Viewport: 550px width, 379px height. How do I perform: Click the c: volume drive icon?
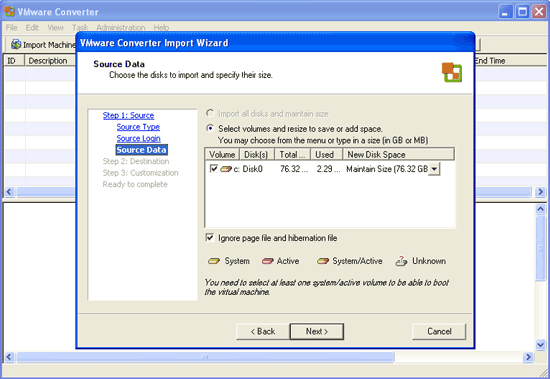tap(226, 169)
